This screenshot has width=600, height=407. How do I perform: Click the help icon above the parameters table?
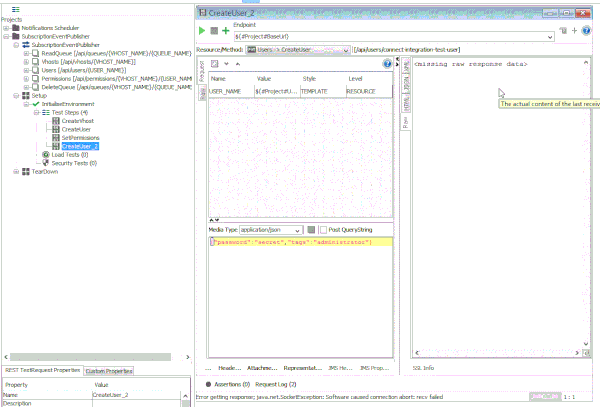tap(387, 64)
